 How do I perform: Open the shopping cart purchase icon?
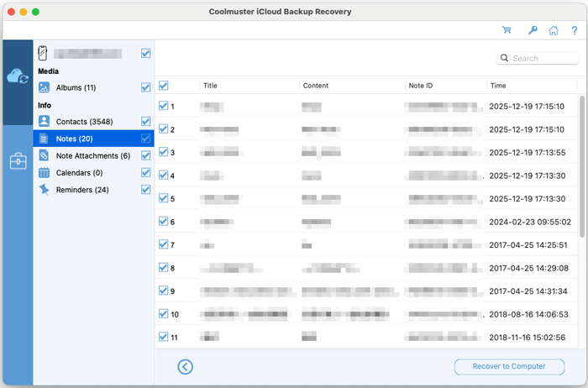click(x=507, y=30)
